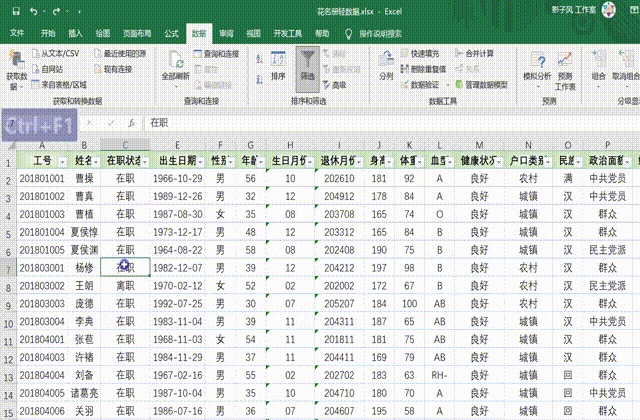Switch to the 开发工具 tab
Image resolution: width=640 pixels, height=420 pixels.
tap(287, 33)
